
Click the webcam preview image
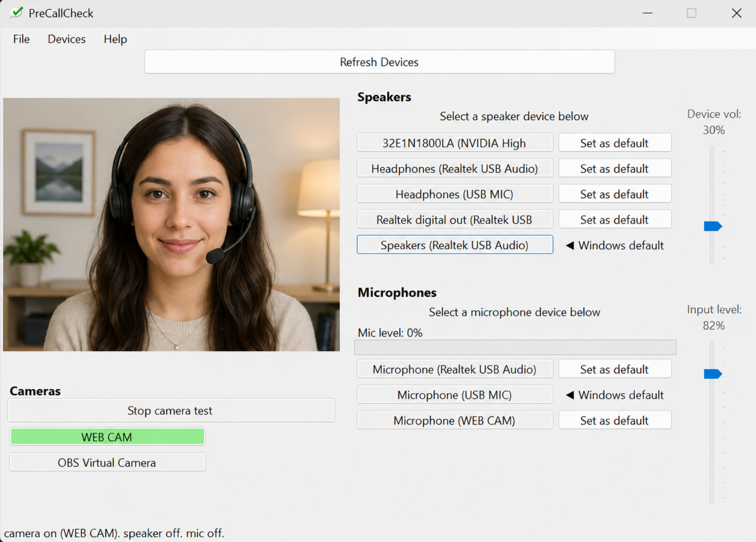171,225
